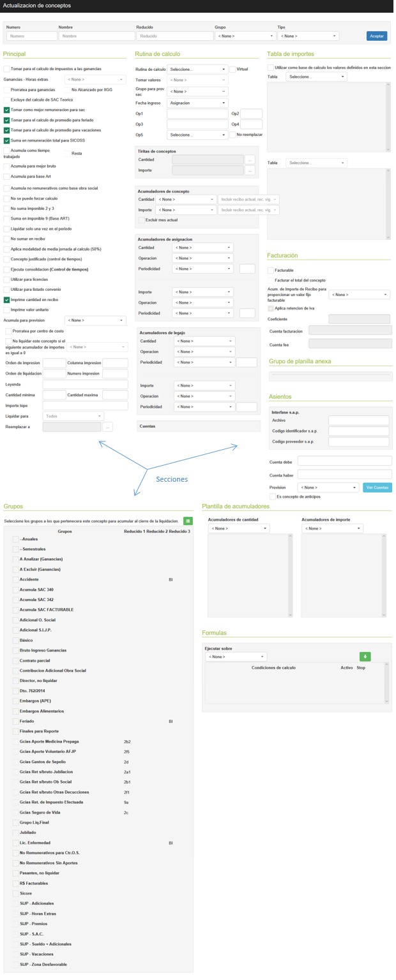This screenshot has width=396, height=980.
Task: Open the Grupo dropdown in the top filter bar
Action: click(x=245, y=36)
